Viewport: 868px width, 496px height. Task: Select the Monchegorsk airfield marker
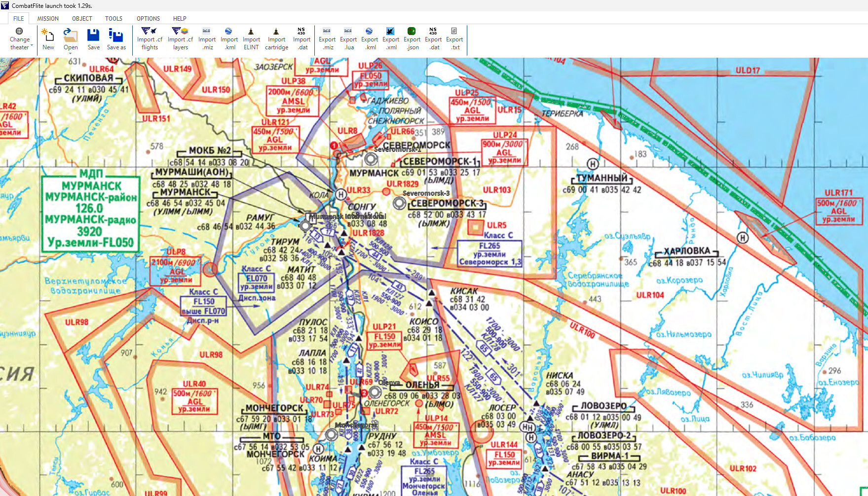coord(331,434)
